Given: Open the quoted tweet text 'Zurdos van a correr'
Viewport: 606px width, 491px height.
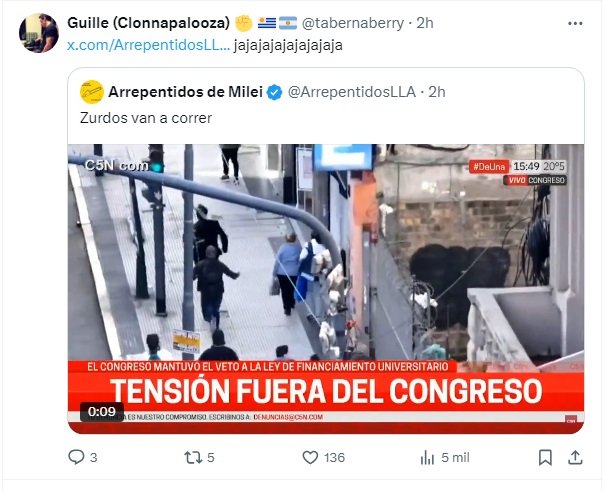Looking at the screenshot, I should [146, 118].
